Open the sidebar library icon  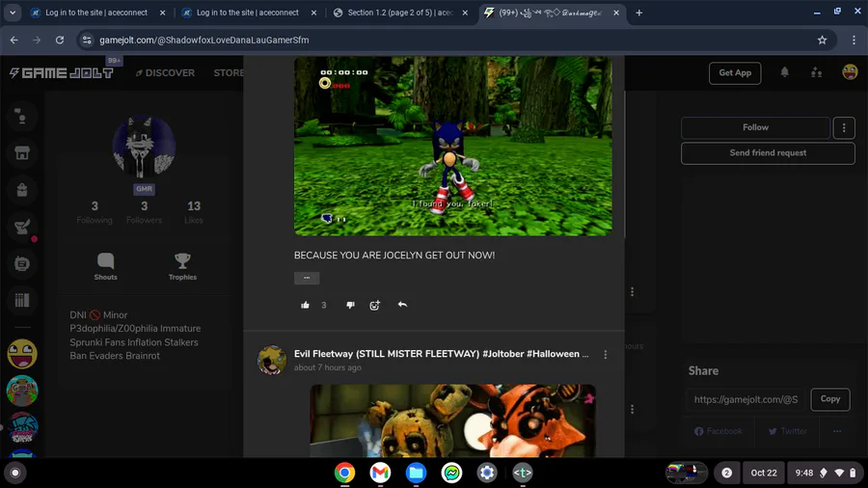pyautogui.click(x=22, y=301)
